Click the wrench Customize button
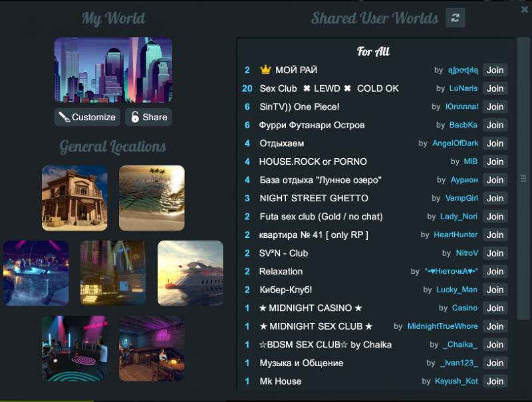 tap(87, 117)
